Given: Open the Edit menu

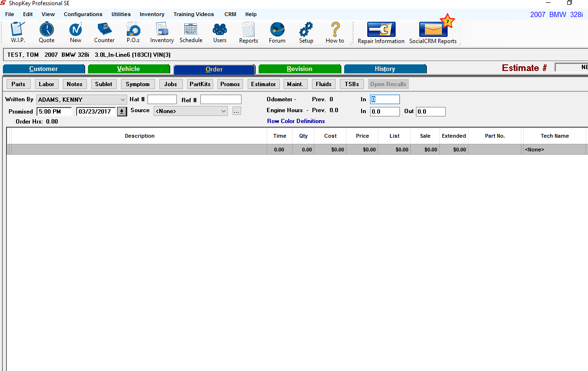Looking at the screenshot, I should click(28, 14).
